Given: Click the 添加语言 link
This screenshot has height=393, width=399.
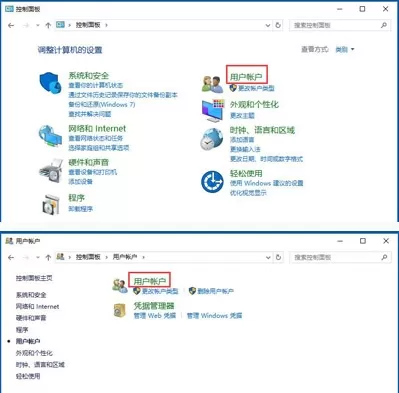Looking at the screenshot, I should coord(242,140).
